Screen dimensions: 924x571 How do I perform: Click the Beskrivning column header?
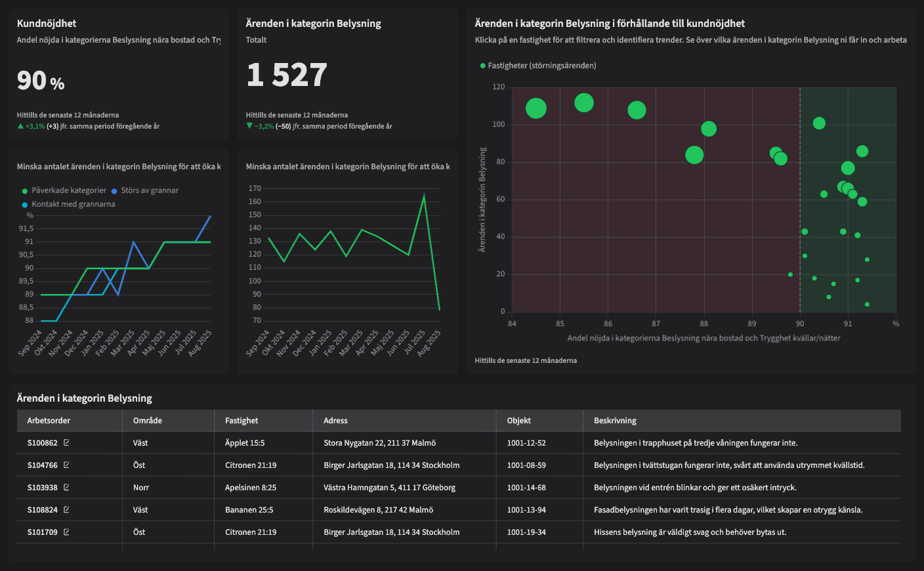[615, 421]
